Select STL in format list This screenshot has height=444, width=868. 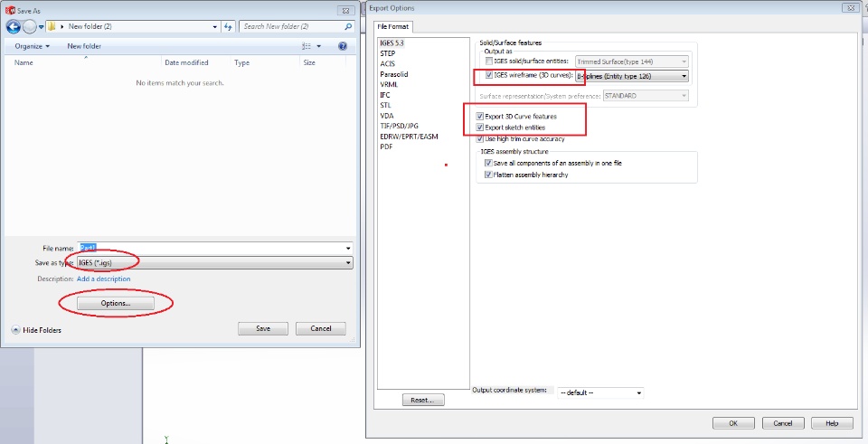[386, 105]
